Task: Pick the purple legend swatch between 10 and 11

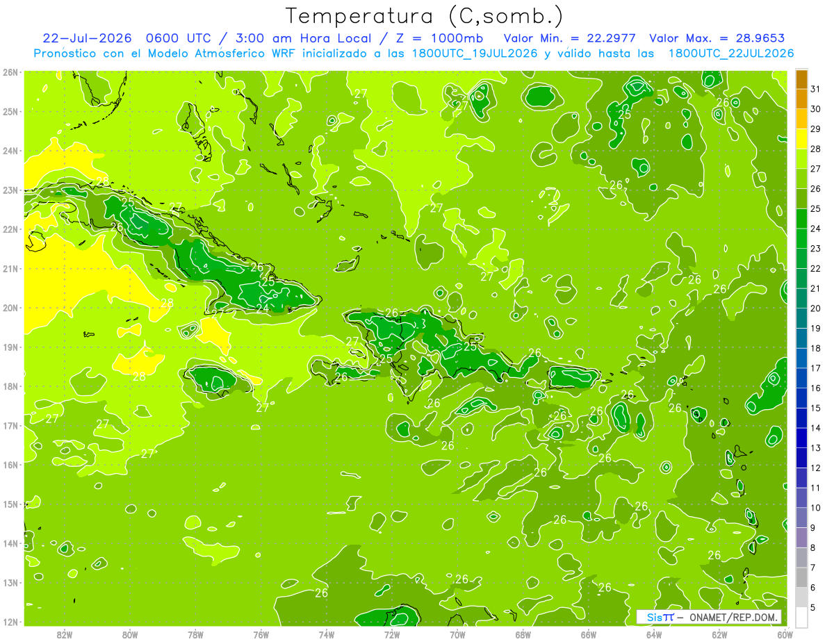Action: point(801,497)
